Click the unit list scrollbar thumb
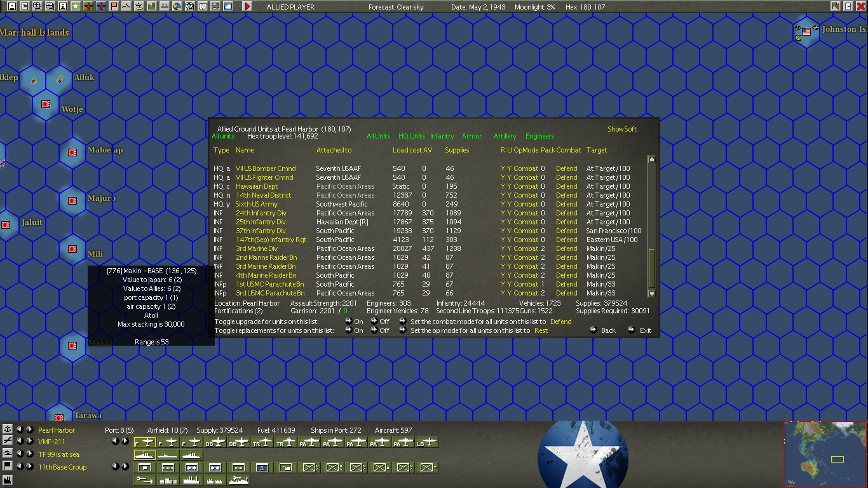The height and width of the screenshot is (488, 868). pyautogui.click(x=651, y=269)
